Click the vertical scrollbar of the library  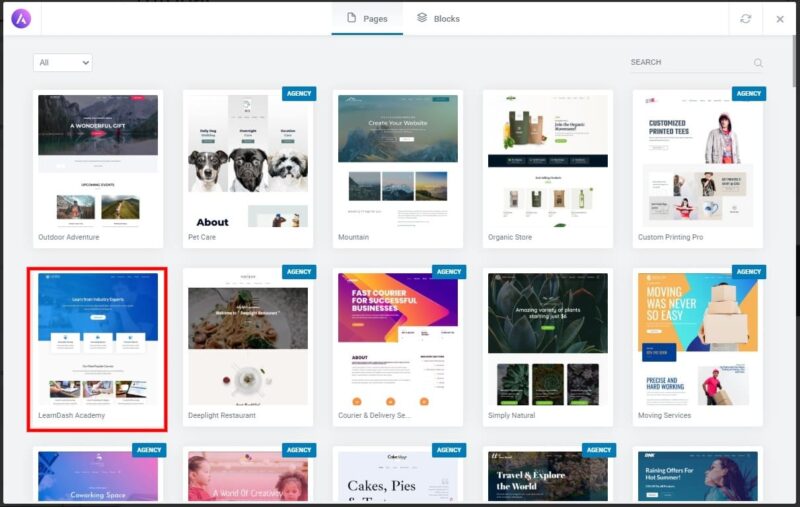tap(794, 61)
